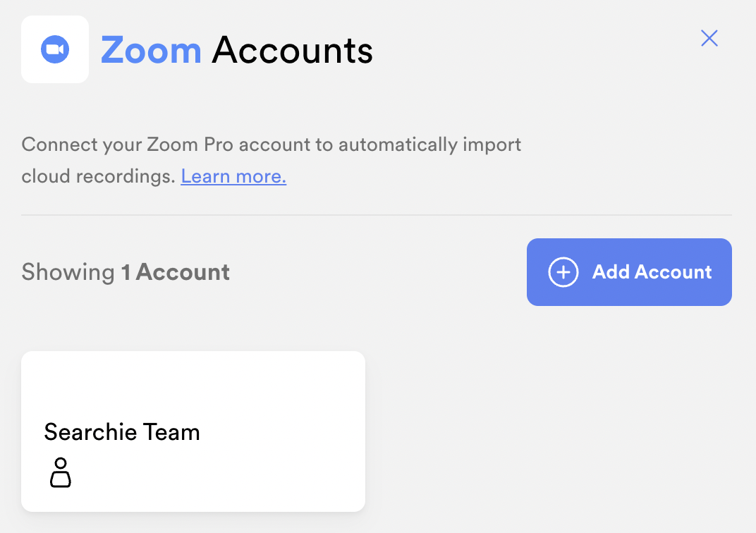Image resolution: width=756 pixels, height=533 pixels.
Task: Click the cloud recordings text
Action: click(98, 176)
